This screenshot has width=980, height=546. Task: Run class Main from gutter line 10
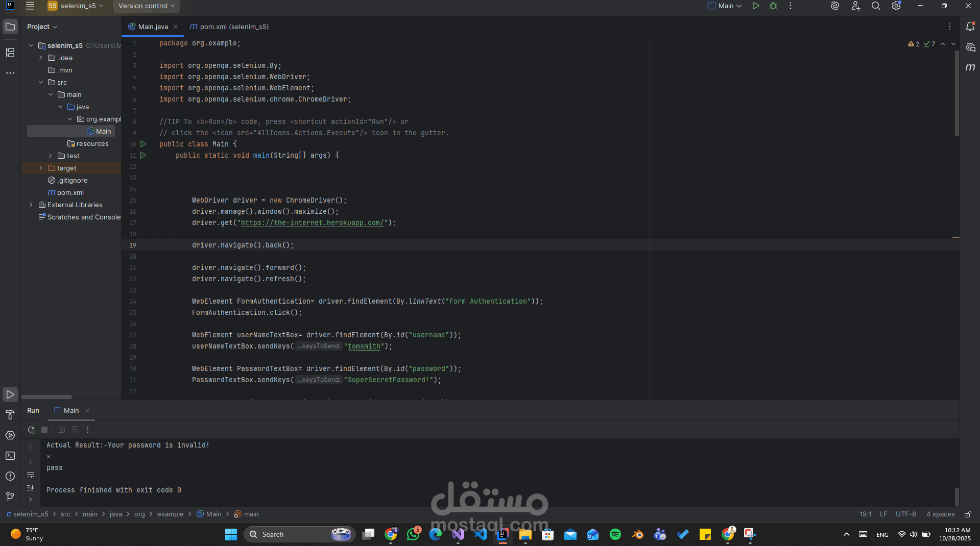(x=143, y=144)
